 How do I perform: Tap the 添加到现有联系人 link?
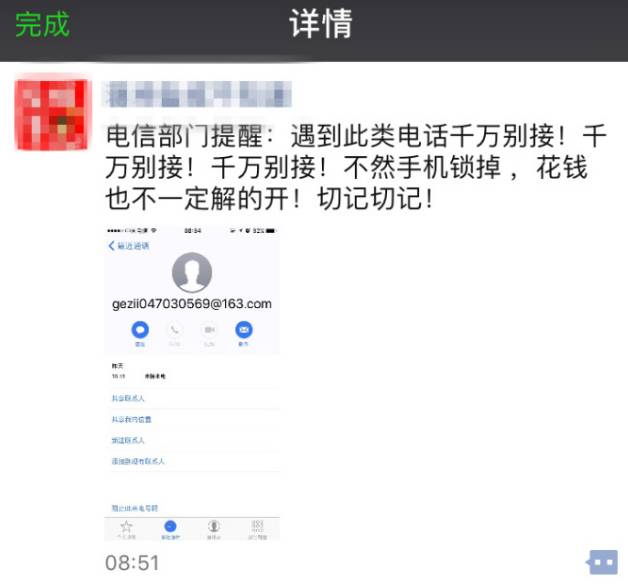coord(138,461)
